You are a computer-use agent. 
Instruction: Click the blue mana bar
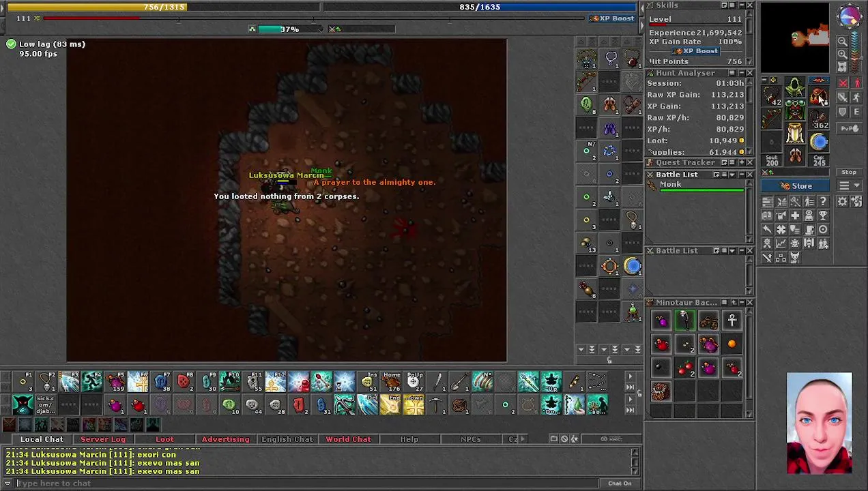point(480,7)
